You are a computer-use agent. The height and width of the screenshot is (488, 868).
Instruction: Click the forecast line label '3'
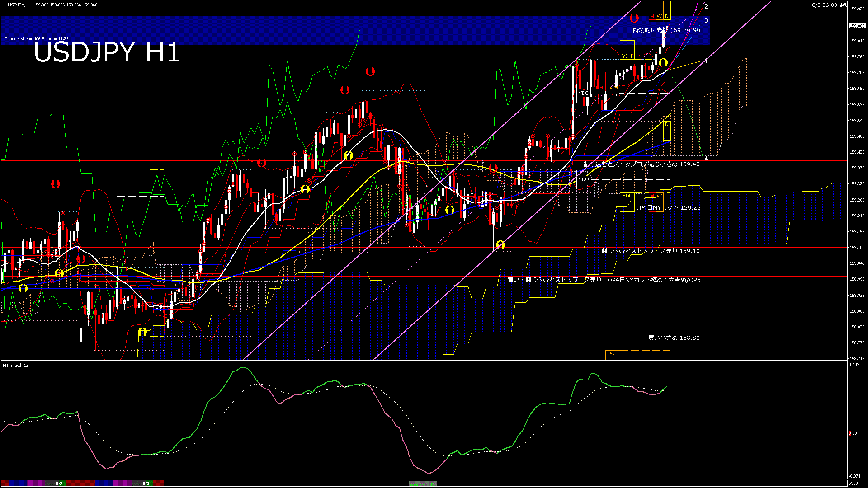coord(706,21)
